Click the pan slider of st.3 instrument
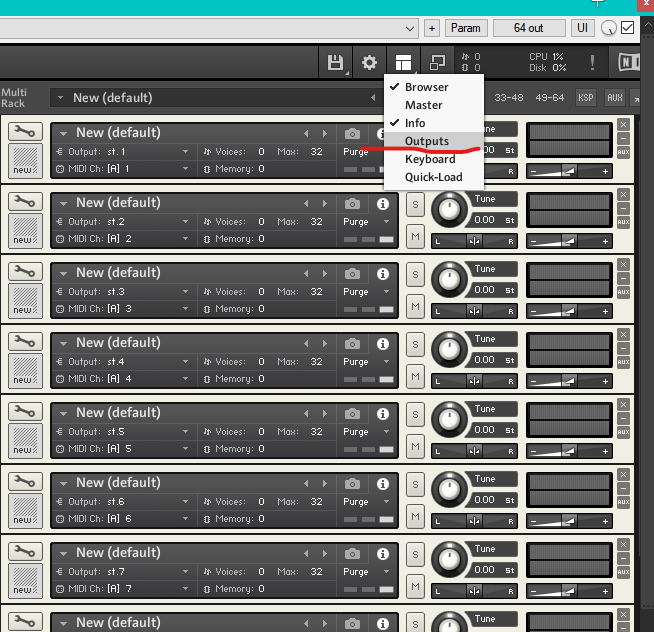 (x=474, y=311)
